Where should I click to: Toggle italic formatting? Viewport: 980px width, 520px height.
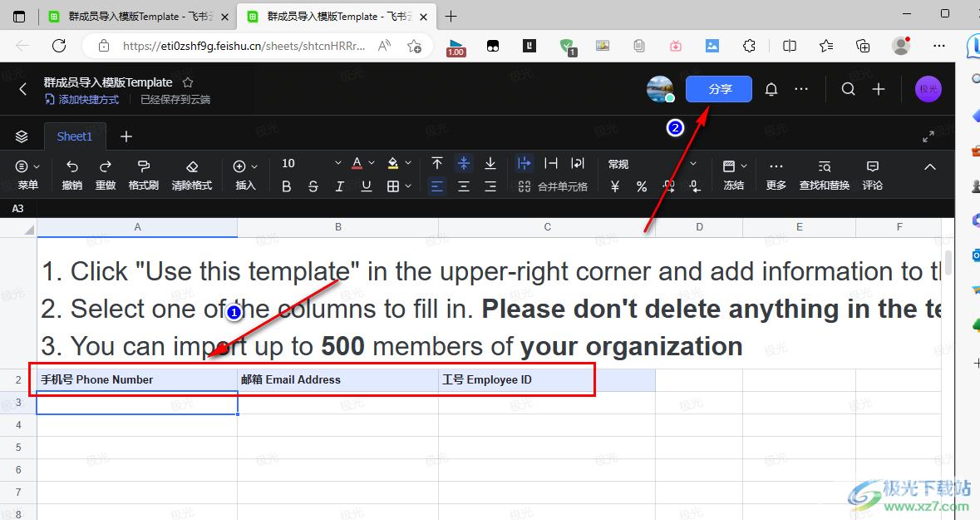tap(339, 186)
